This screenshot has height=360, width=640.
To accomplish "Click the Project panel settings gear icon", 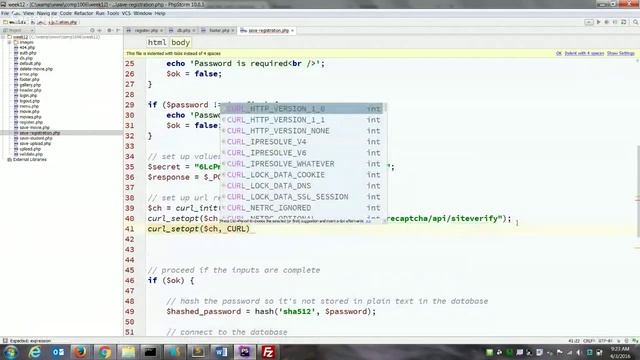I will click(x=109, y=31).
